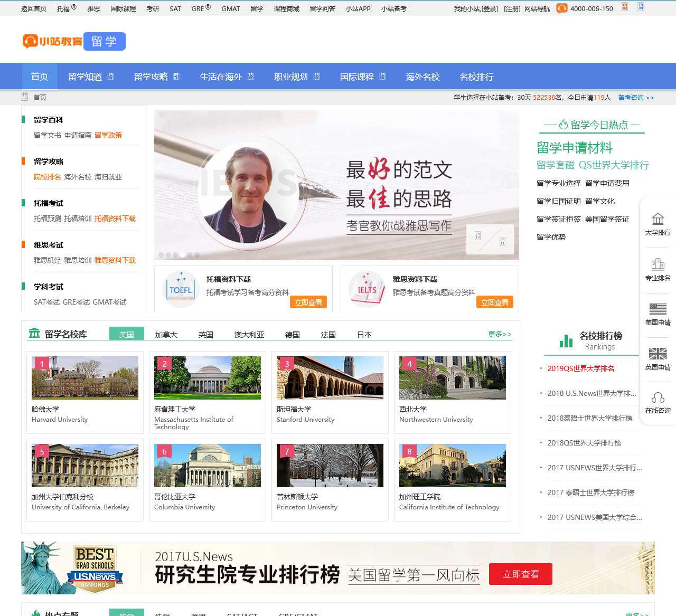This screenshot has height=616, width=676.
Task: Open Northwestern University thumbnail
Action: click(x=453, y=377)
